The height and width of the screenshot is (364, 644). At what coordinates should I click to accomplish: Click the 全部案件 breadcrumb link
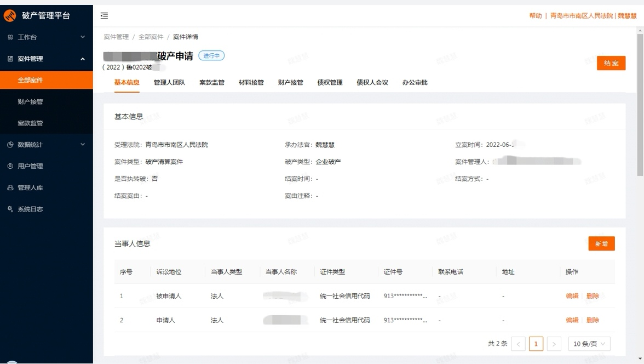[x=151, y=37]
